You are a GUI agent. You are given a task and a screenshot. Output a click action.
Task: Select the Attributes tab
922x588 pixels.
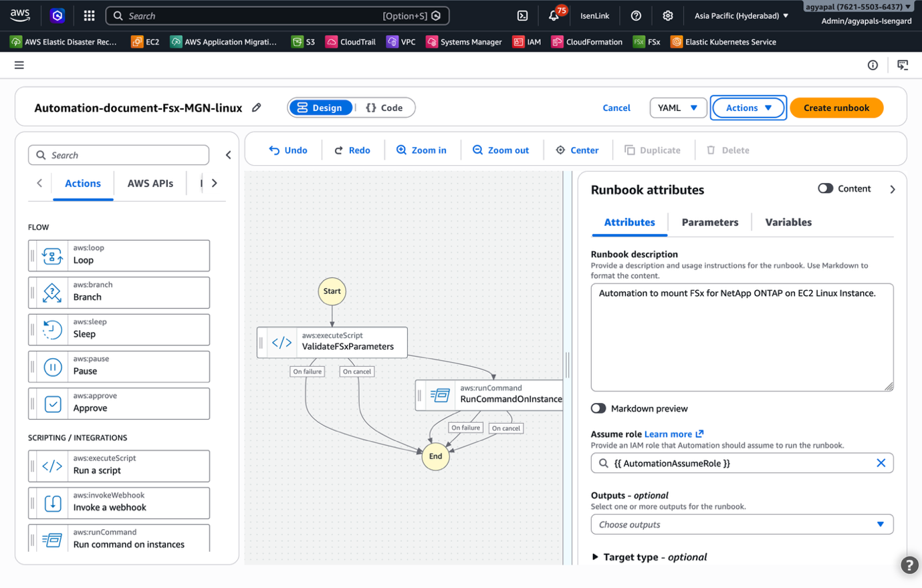tap(630, 223)
